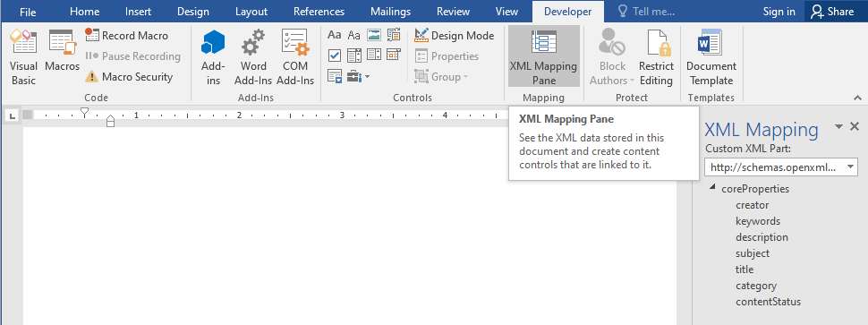Click the greyed Properties button
The image size is (868, 325).
[447, 56]
